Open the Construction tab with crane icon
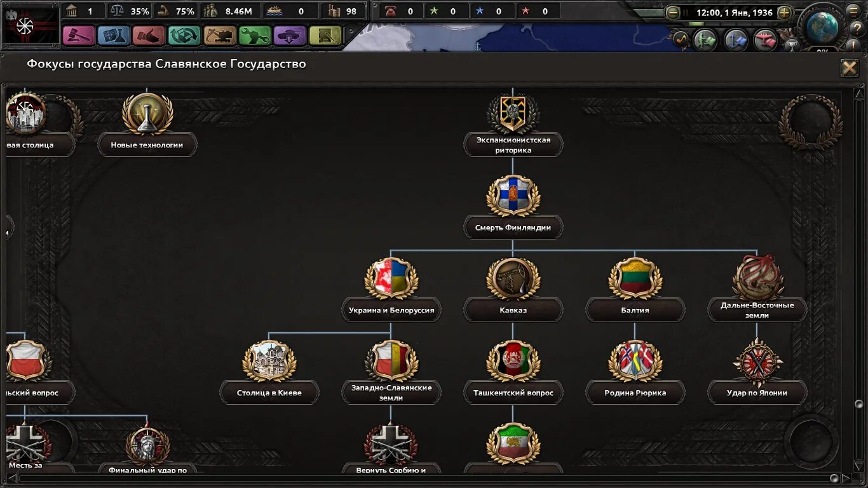The width and height of the screenshot is (868, 488). click(x=220, y=36)
